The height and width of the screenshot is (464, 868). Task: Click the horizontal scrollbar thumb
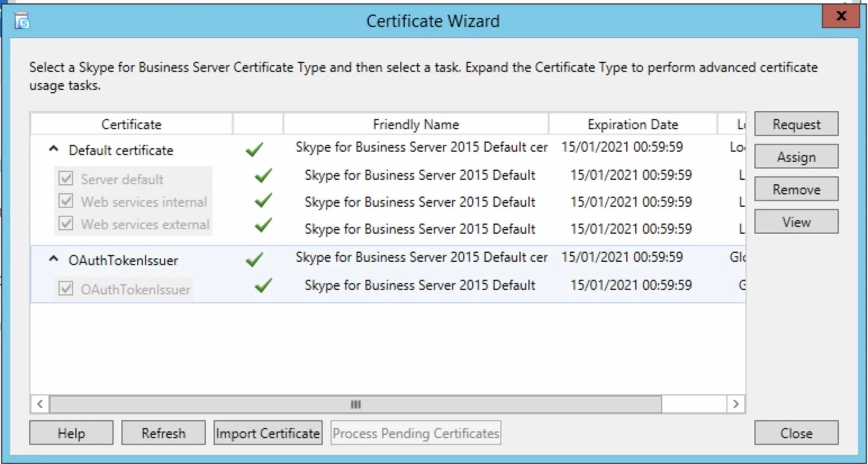tap(356, 404)
